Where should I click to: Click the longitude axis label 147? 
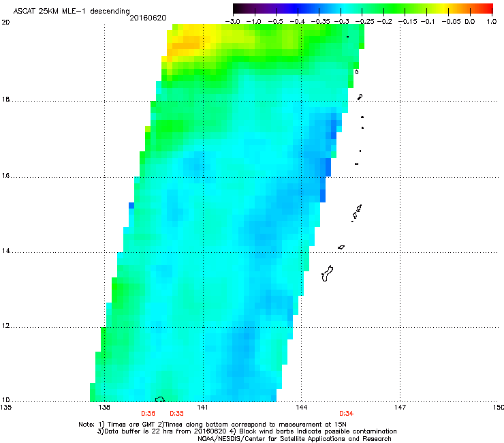click(400, 408)
